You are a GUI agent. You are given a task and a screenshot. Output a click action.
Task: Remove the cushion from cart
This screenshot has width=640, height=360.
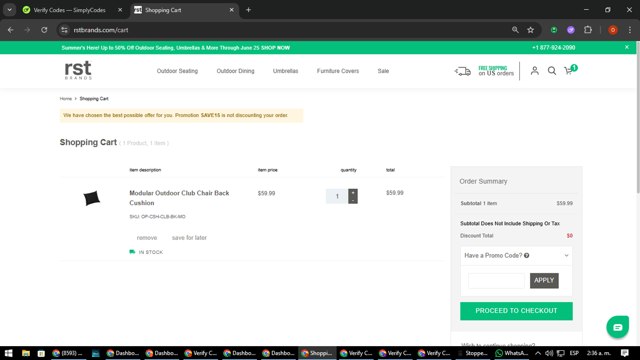coord(147,238)
